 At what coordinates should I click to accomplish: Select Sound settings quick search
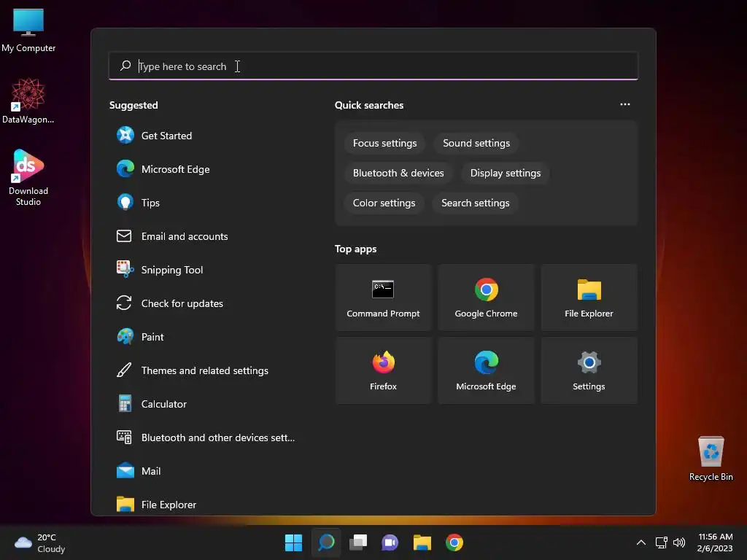pos(476,144)
